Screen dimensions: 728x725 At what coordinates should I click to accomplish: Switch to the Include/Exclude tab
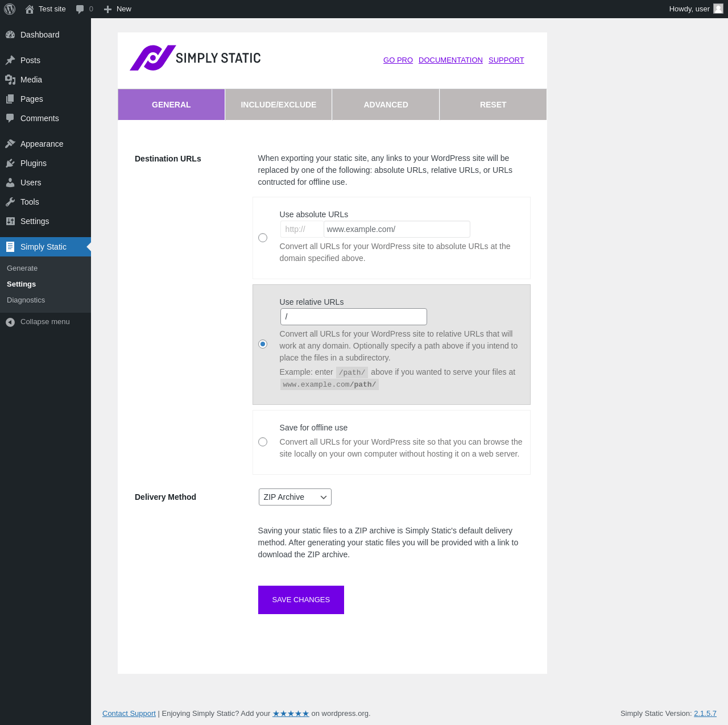279,105
